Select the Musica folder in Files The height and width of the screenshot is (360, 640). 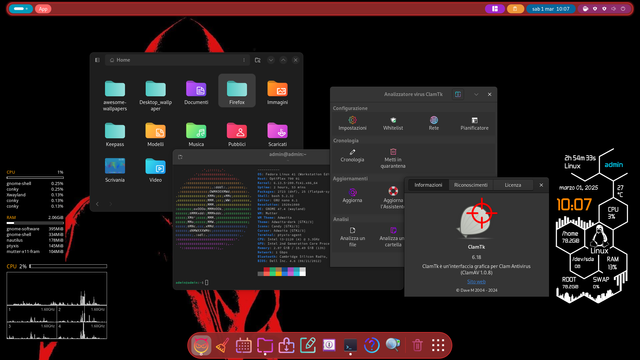(196, 135)
